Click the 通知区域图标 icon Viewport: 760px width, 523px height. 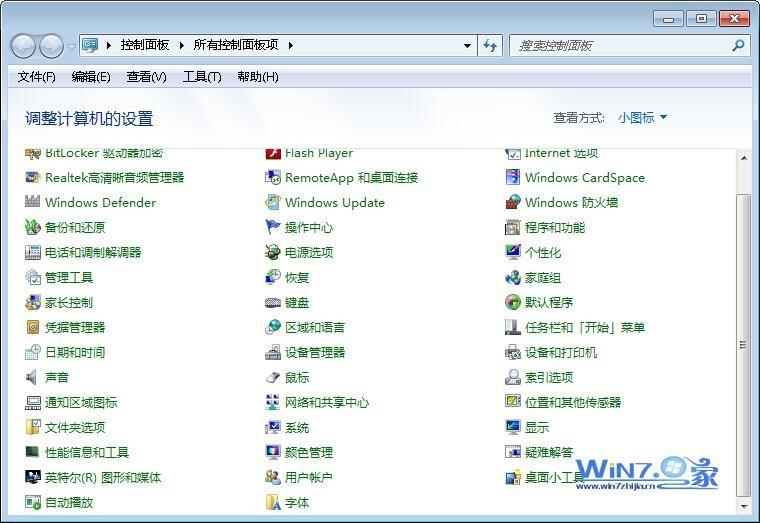click(32, 402)
